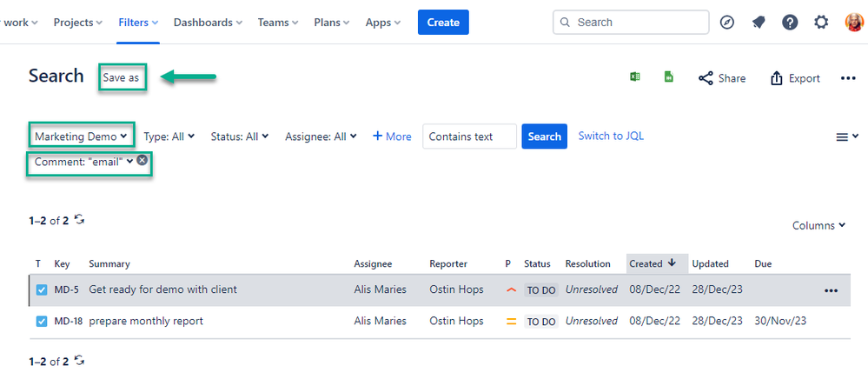868x379 pixels.
Task: Open results in Google Sheets icon
Action: [x=669, y=77]
